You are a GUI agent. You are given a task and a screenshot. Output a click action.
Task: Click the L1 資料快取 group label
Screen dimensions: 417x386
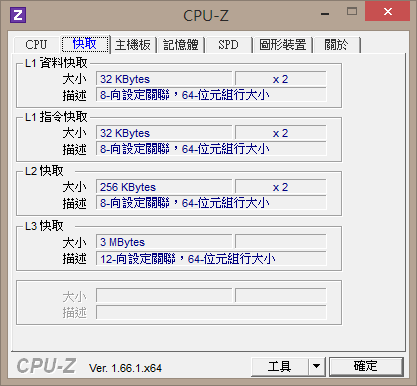click(56, 63)
